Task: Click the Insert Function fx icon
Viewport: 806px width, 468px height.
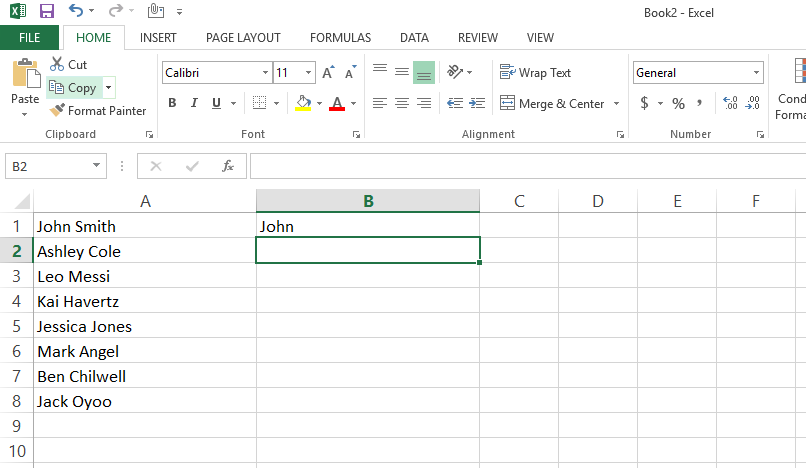Action: 228,166
